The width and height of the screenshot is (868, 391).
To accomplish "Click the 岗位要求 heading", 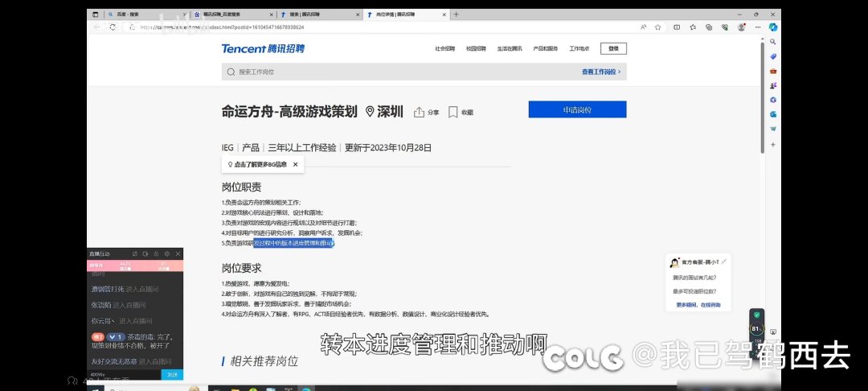I will tap(241, 268).
